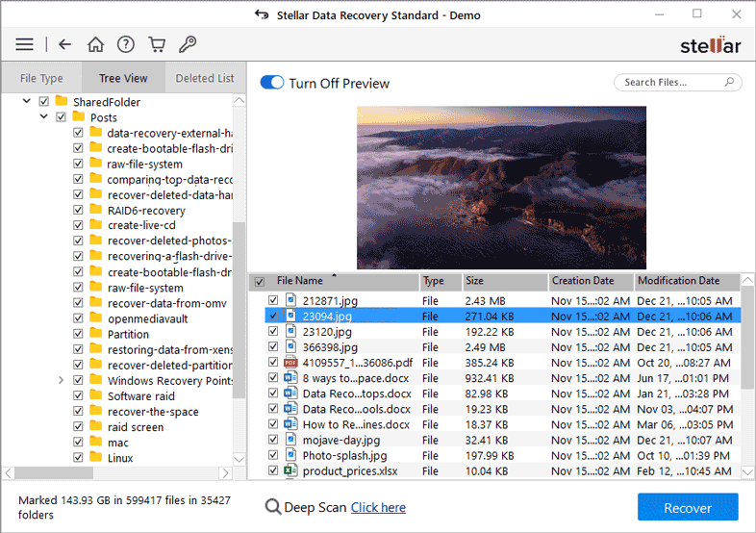This screenshot has height=533, width=756.
Task: Click the tree vertical scrollbar thumb
Action: (239, 310)
